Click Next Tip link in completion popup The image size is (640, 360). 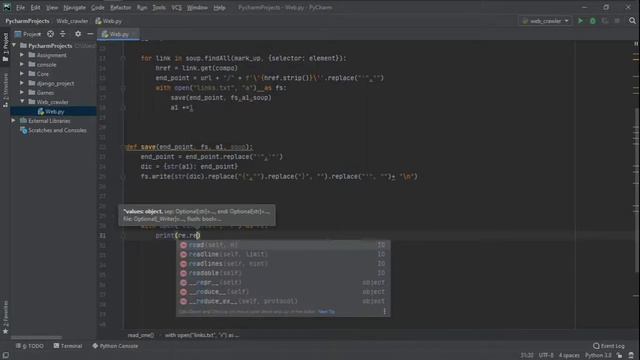click(x=326, y=311)
